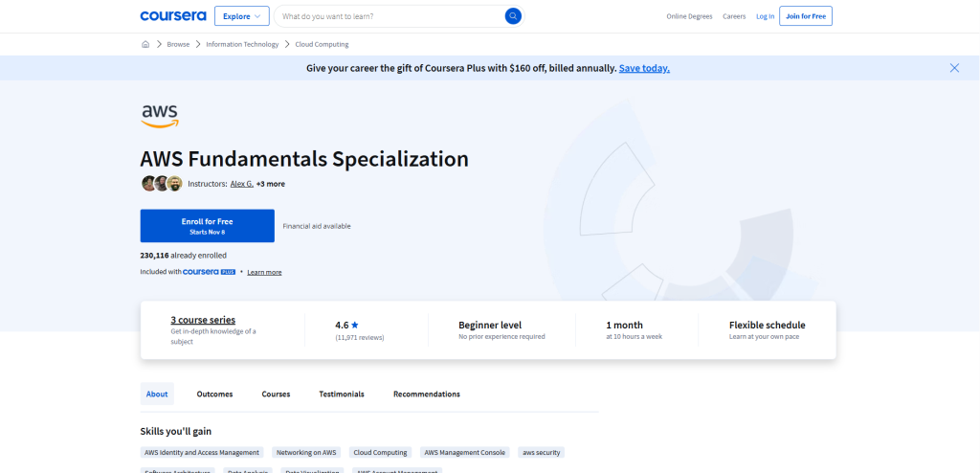Click 'Financial aid available' link
The height and width of the screenshot is (473, 980).
317,227
